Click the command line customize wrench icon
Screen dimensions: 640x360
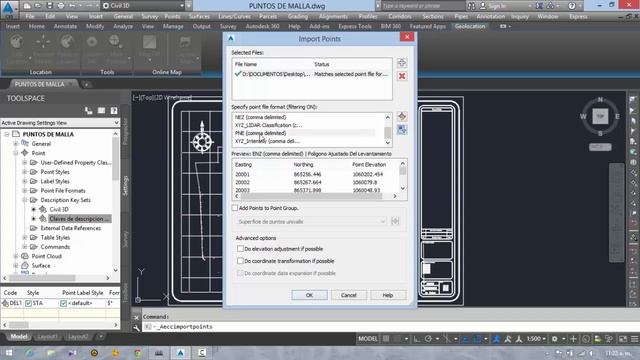136,327
